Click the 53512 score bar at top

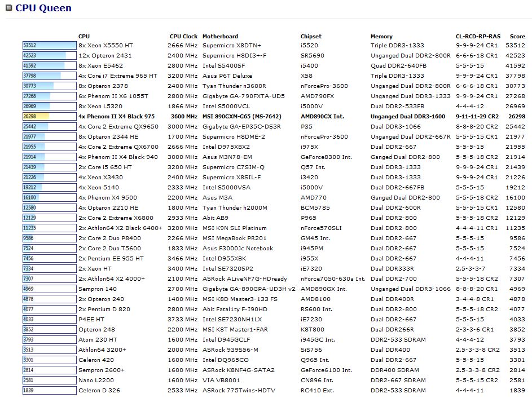(x=49, y=45)
